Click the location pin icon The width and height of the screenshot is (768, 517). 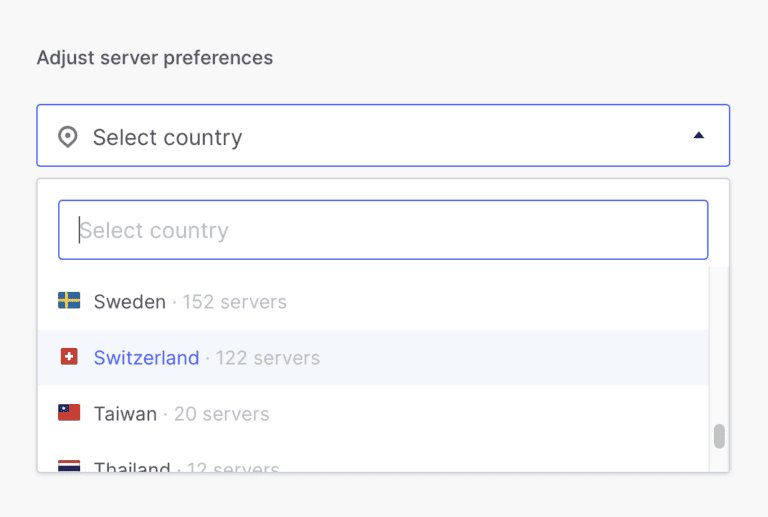[68, 137]
